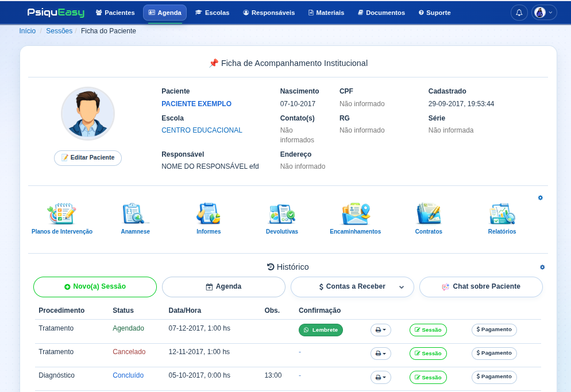Click the Confirmação column header
Viewport: 571px width, 392px height.
(320, 311)
